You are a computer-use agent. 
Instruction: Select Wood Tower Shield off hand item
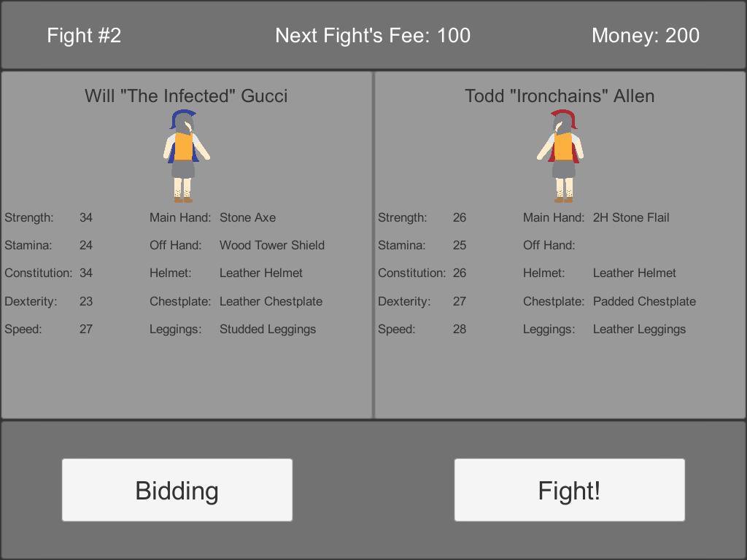pyautogui.click(x=272, y=245)
